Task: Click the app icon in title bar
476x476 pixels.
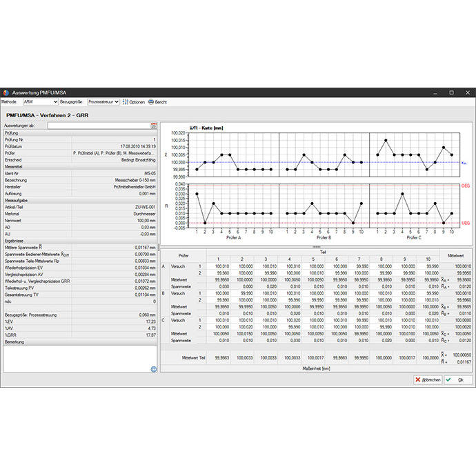Action: tap(6, 92)
